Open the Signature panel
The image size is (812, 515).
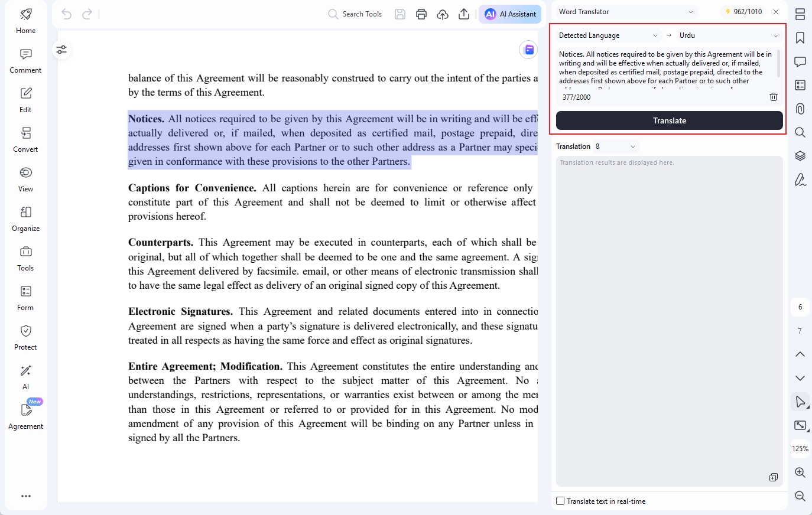[x=800, y=180]
